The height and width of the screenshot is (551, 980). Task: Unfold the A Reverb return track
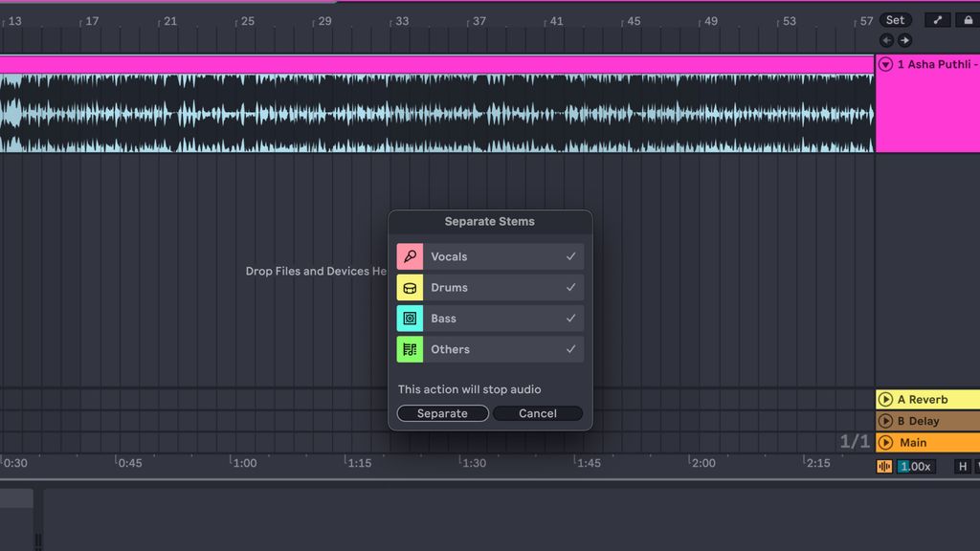[x=886, y=399]
